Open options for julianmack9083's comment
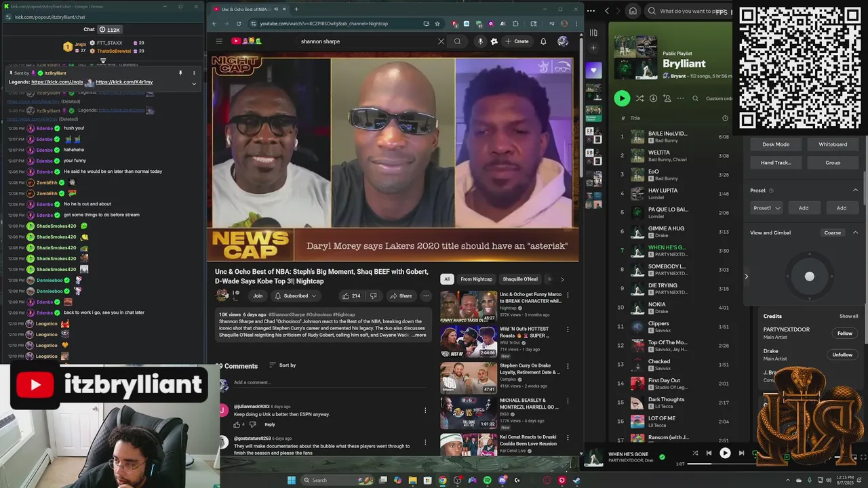The image size is (868, 488). (425, 410)
